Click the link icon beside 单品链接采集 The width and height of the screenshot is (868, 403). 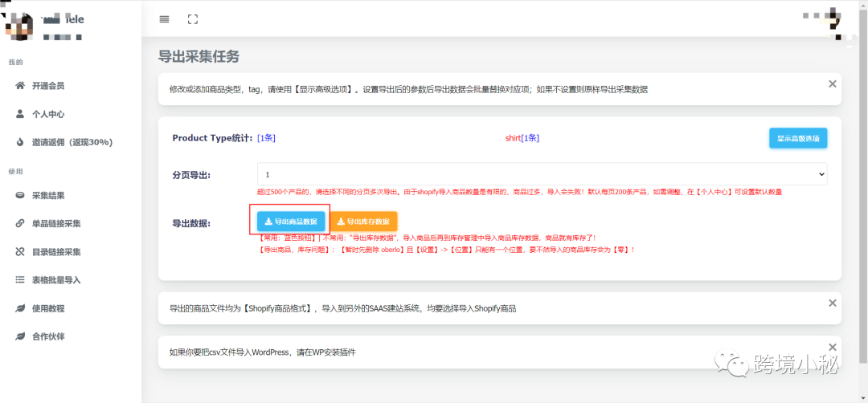20,223
